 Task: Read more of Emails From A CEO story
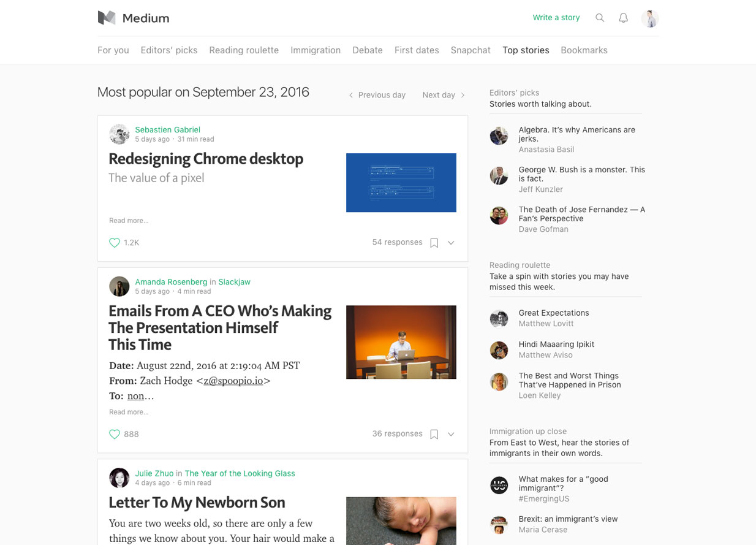click(129, 412)
